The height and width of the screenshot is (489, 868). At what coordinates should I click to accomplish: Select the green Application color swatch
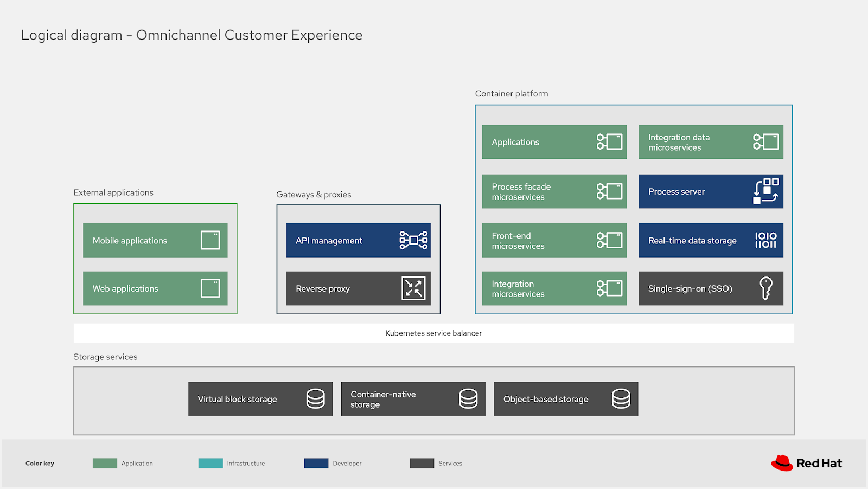tap(105, 463)
